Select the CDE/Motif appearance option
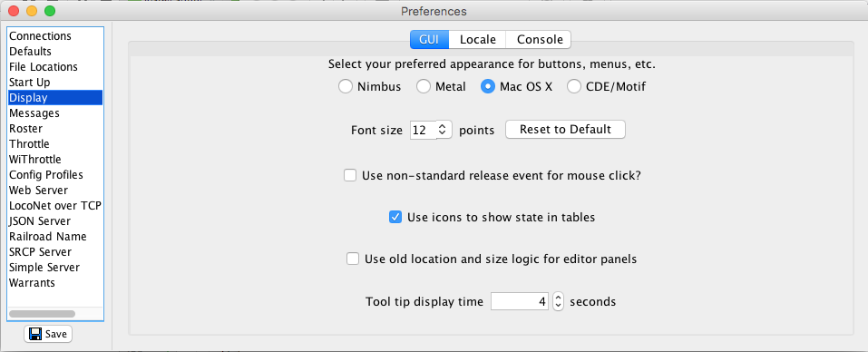Image resolution: width=868 pixels, height=352 pixels. (x=574, y=87)
